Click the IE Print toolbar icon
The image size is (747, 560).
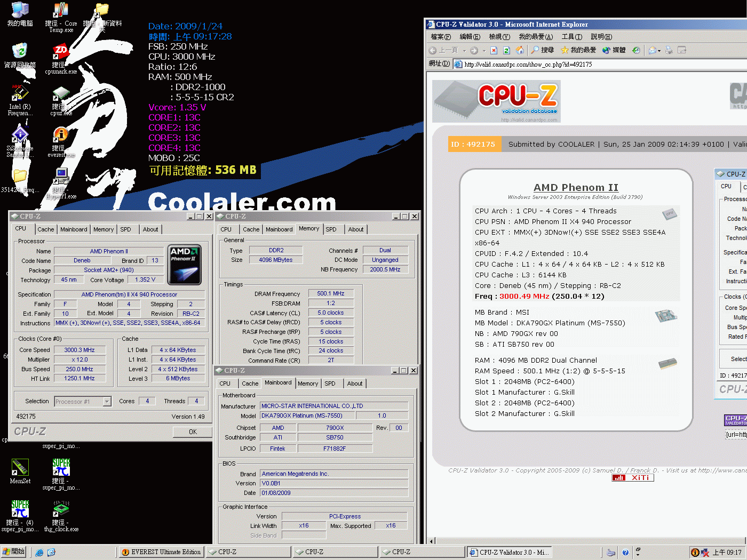point(669,50)
